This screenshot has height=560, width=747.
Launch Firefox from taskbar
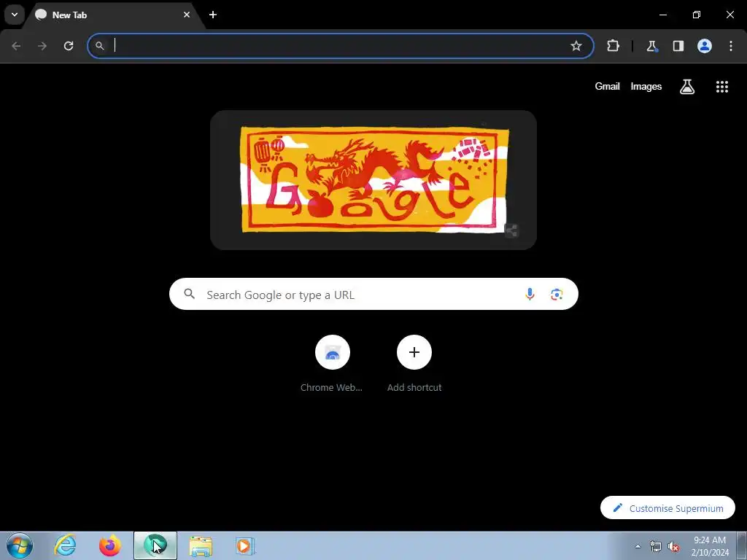click(x=110, y=545)
